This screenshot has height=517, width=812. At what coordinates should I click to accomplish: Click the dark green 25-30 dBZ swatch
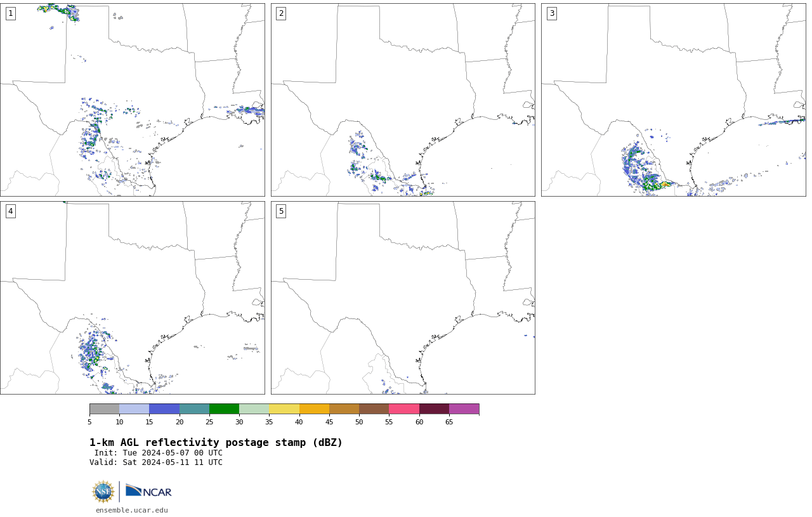tap(224, 409)
